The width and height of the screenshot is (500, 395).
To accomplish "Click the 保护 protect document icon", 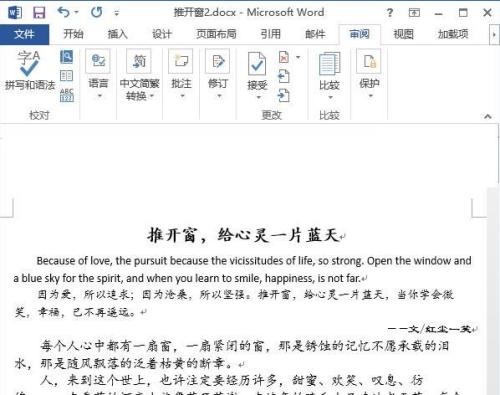I will 369,61.
